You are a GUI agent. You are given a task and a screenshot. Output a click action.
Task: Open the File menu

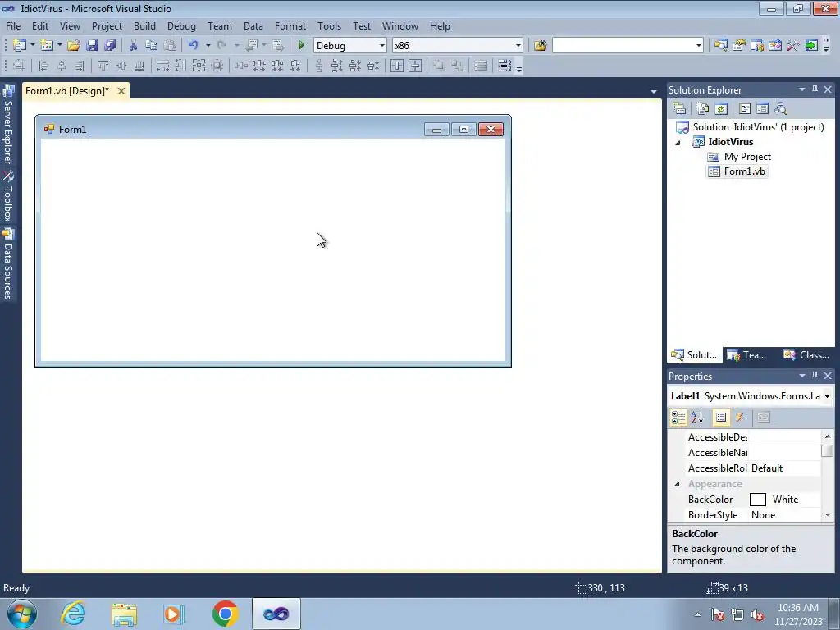[13, 25]
